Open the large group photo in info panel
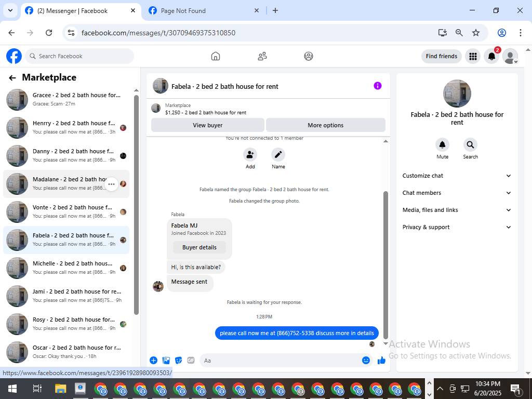The height and width of the screenshot is (399, 532). tap(457, 94)
